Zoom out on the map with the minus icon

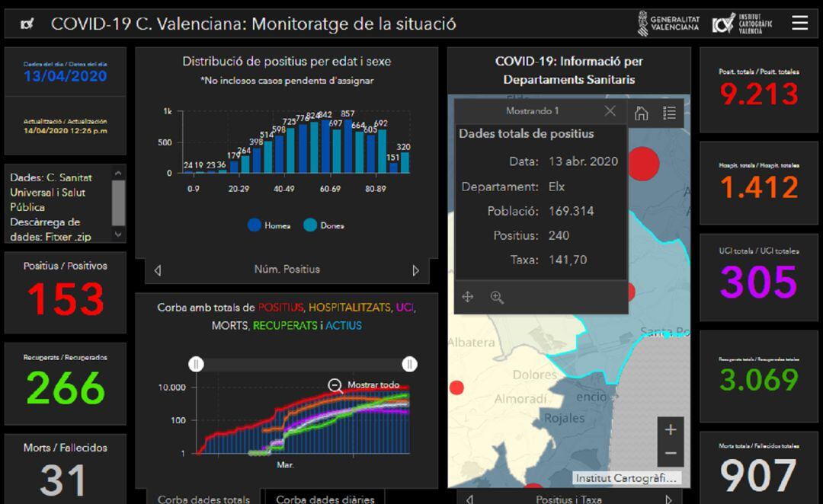[x=670, y=453]
